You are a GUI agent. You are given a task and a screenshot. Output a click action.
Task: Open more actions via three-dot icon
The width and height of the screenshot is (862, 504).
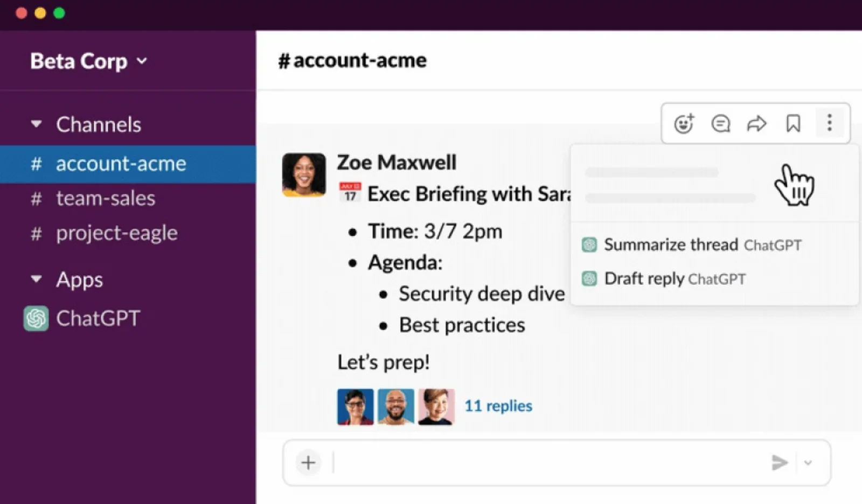(830, 123)
